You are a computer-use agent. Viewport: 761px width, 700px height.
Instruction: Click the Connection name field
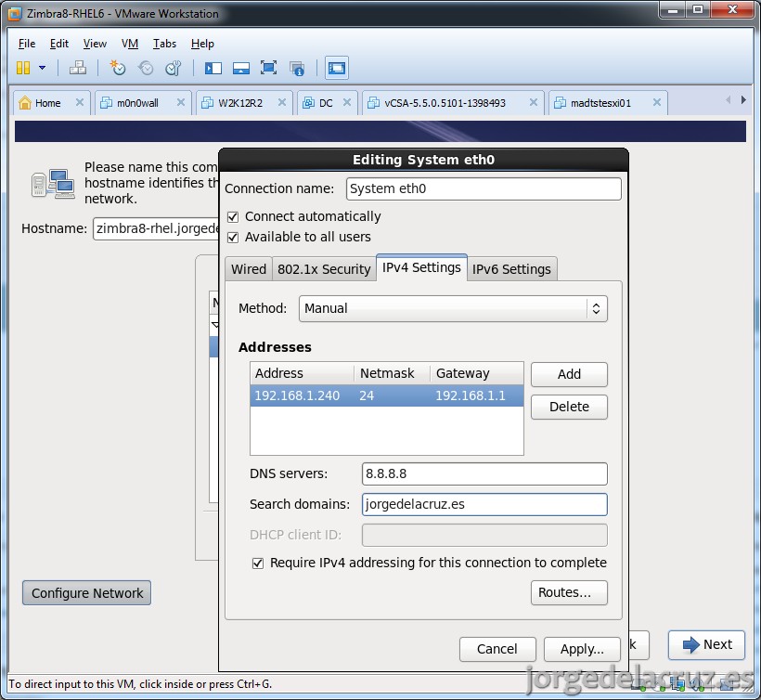point(484,188)
